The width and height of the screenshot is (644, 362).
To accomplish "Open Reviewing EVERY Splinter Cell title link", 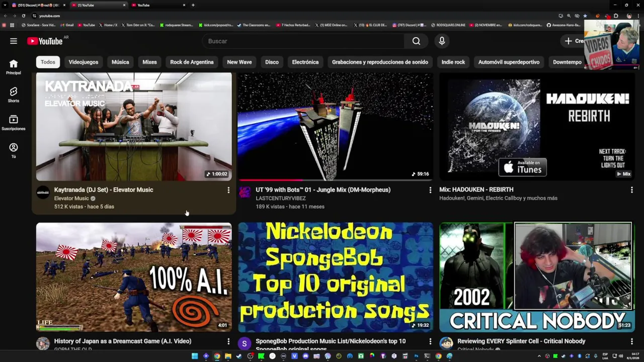I will [x=521, y=341].
